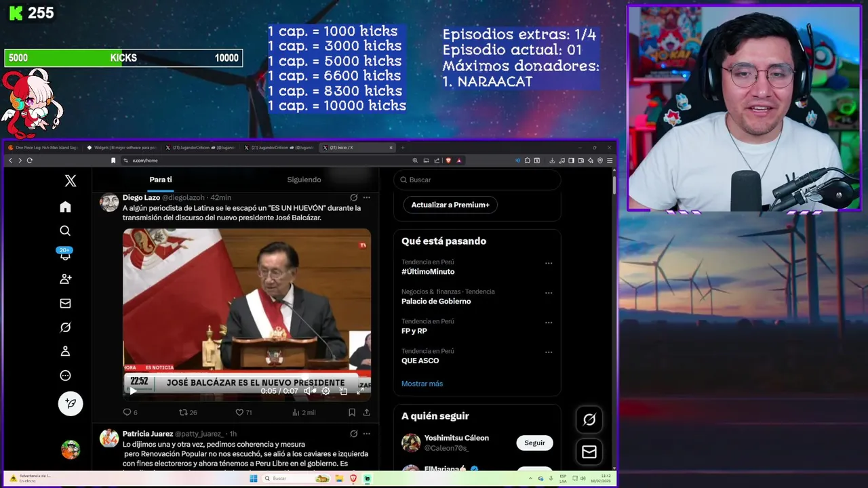Open options for QUE ASCO trend
Image resolution: width=868 pixels, height=488 pixels.
click(549, 352)
